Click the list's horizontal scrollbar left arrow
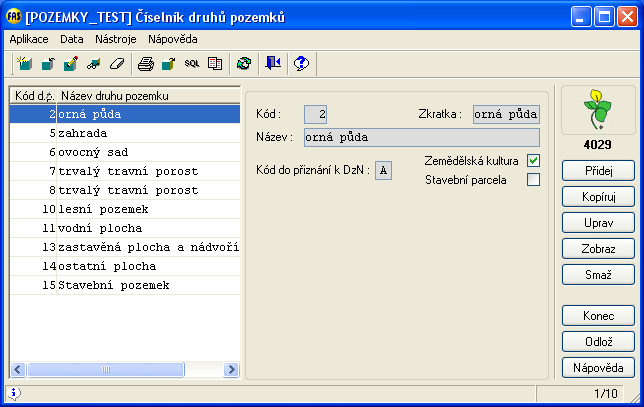Screen dimensions: 644x407 [x=18, y=370]
